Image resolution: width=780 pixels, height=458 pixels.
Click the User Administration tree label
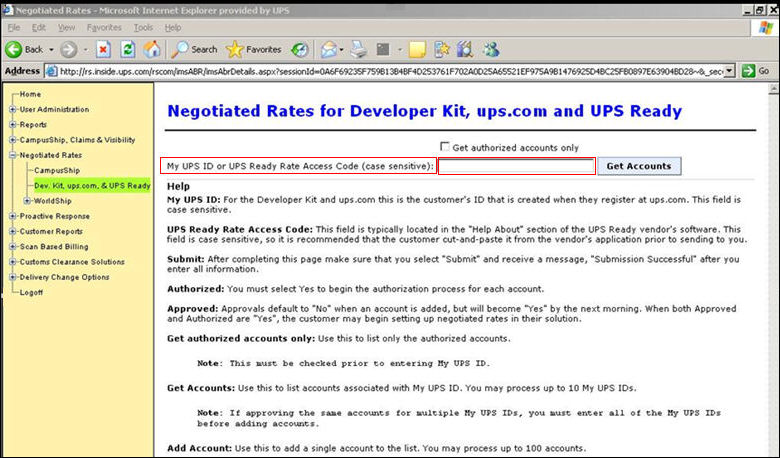pyautogui.click(x=54, y=109)
